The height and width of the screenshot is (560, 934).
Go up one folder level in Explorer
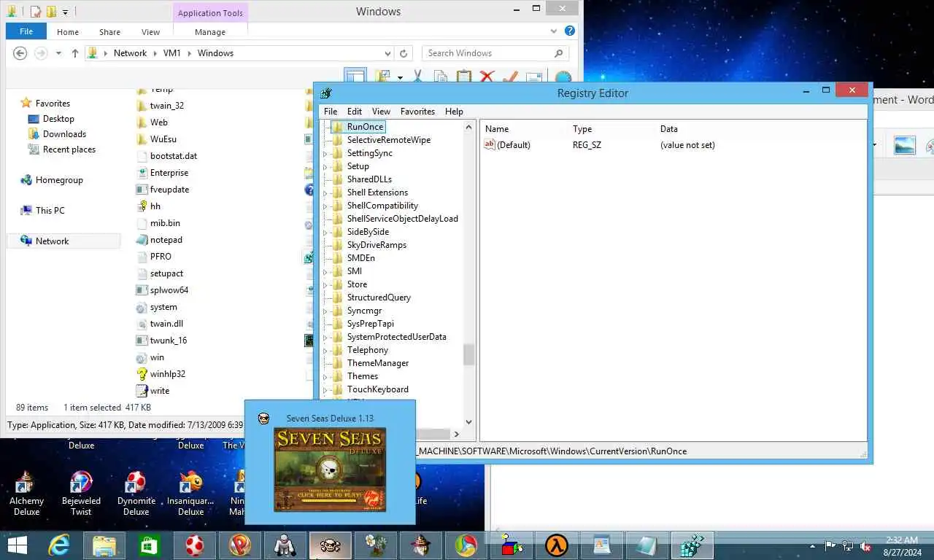(74, 53)
